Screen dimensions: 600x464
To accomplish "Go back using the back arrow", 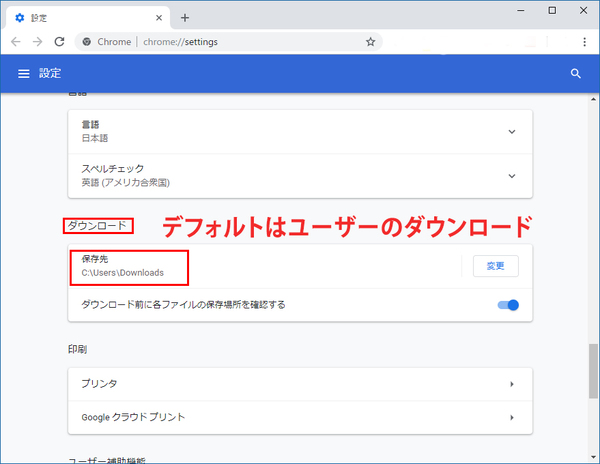I will pos(15,42).
